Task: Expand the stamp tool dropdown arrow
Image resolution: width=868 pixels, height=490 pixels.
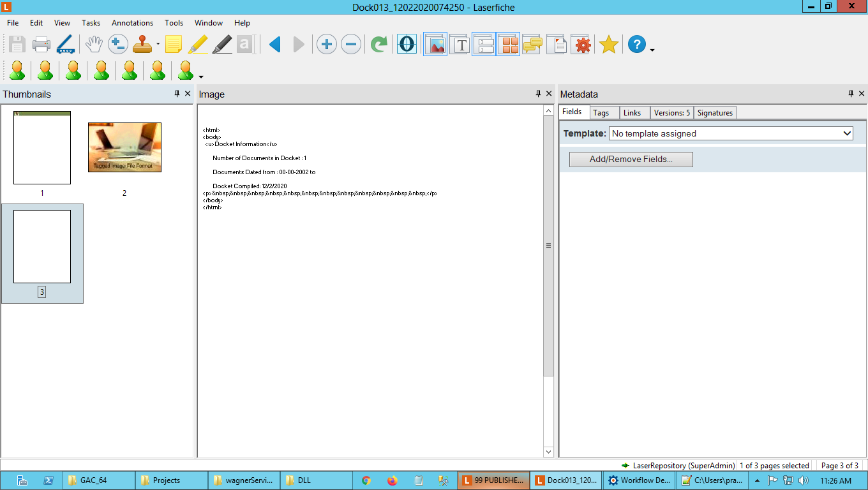Action: 158,45
